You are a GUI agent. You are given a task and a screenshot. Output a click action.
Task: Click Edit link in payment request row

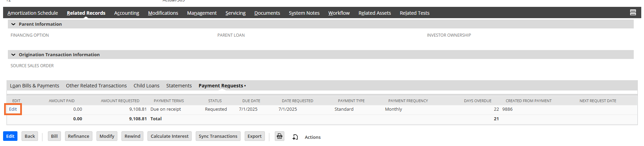[x=13, y=109]
